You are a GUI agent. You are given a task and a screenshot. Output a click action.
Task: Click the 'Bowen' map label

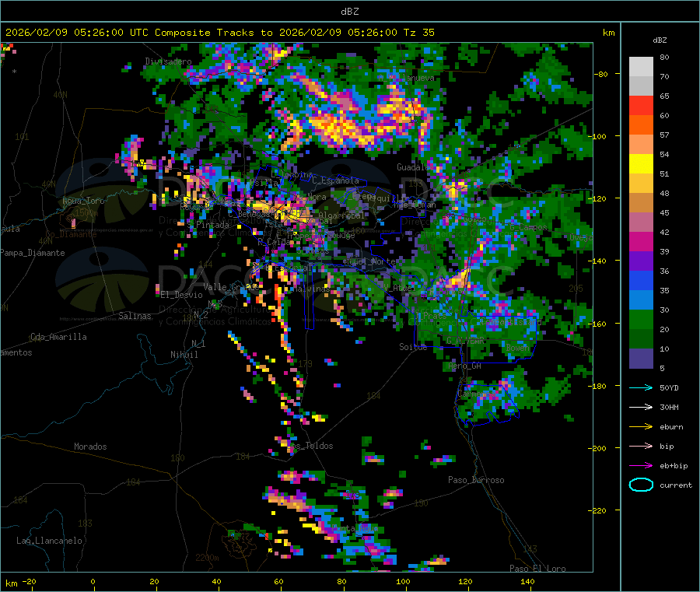click(x=518, y=347)
